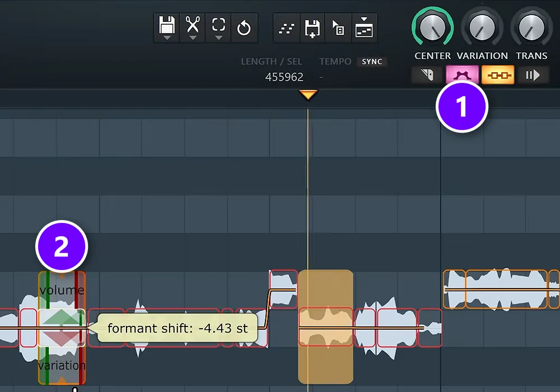Image resolution: width=560 pixels, height=392 pixels.
Task: Click the detect-pitch dotted steps icon
Action: click(286, 29)
